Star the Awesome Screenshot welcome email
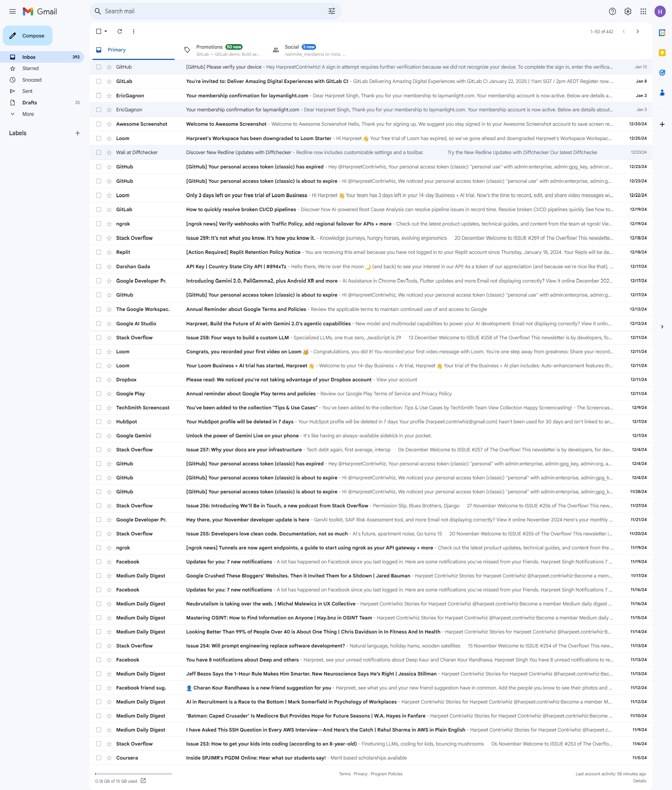Viewport: 672px width, 790px height. click(x=109, y=124)
